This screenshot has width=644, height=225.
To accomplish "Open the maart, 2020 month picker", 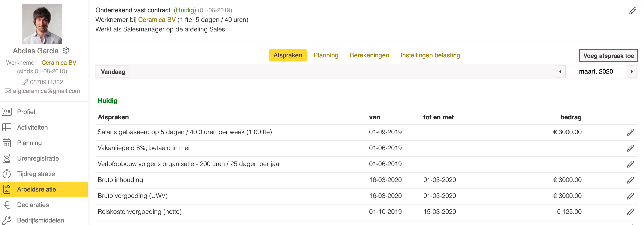I will pyautogui.click(x=596, y=72).
